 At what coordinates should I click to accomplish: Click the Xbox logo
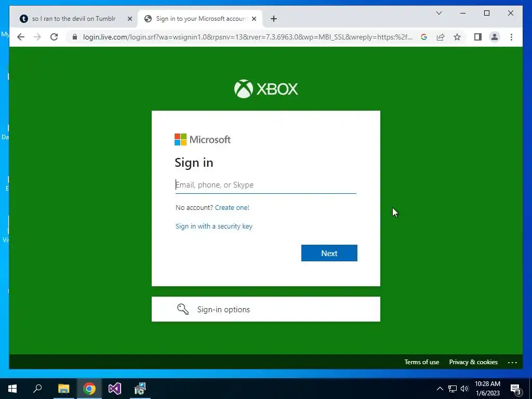[266, 89]
